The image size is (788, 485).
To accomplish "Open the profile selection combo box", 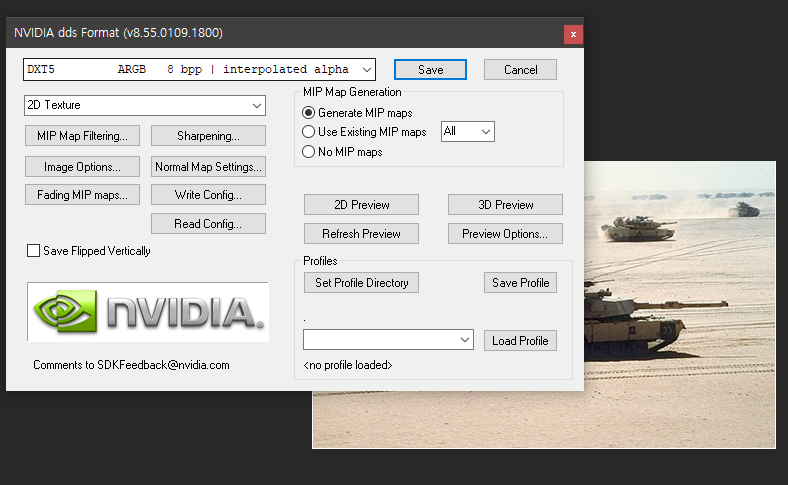I will pos(388,340).
